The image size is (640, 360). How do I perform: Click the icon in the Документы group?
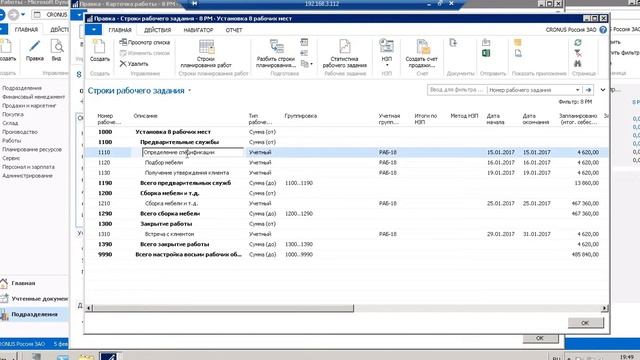pyautogui.click(x=453, y=42)
